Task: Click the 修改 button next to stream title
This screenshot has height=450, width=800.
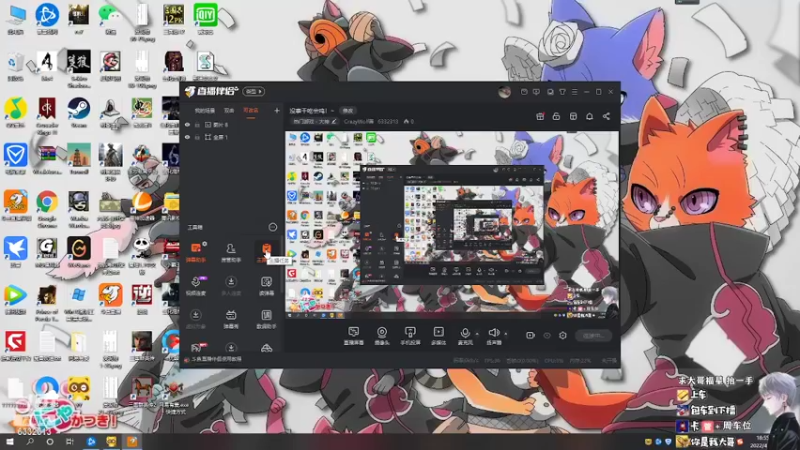Action: pos(348,111)
